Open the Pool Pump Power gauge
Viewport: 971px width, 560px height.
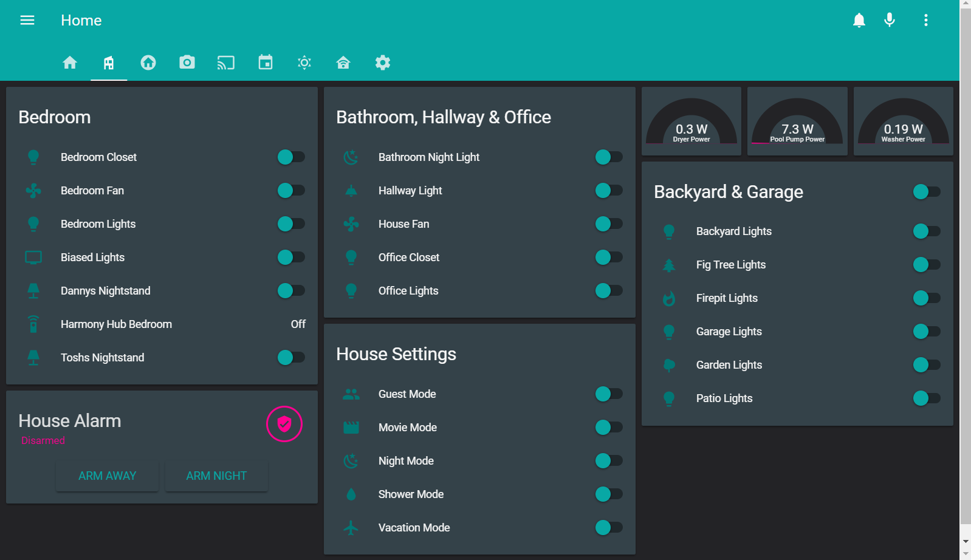tap(797, 121)
